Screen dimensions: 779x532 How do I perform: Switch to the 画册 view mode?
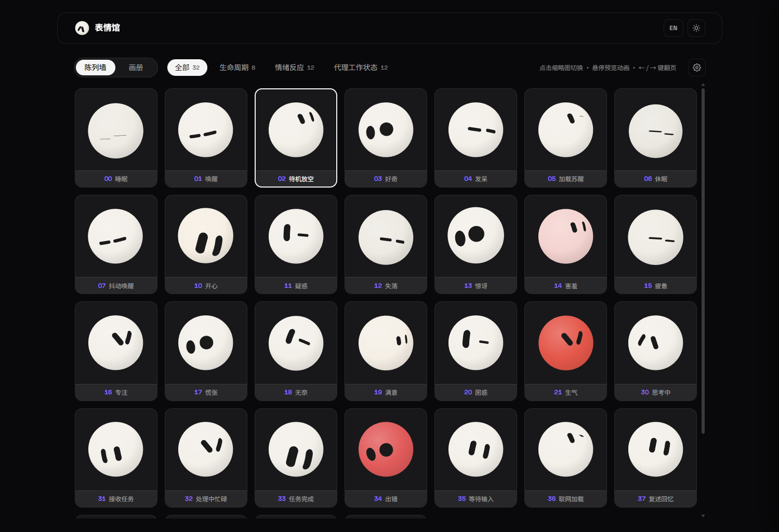136,68
